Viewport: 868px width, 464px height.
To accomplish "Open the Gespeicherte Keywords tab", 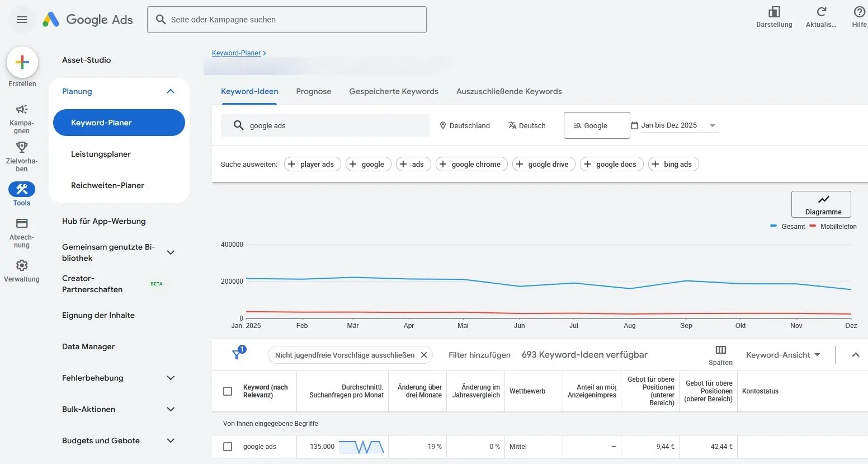I will pos(393,91).
